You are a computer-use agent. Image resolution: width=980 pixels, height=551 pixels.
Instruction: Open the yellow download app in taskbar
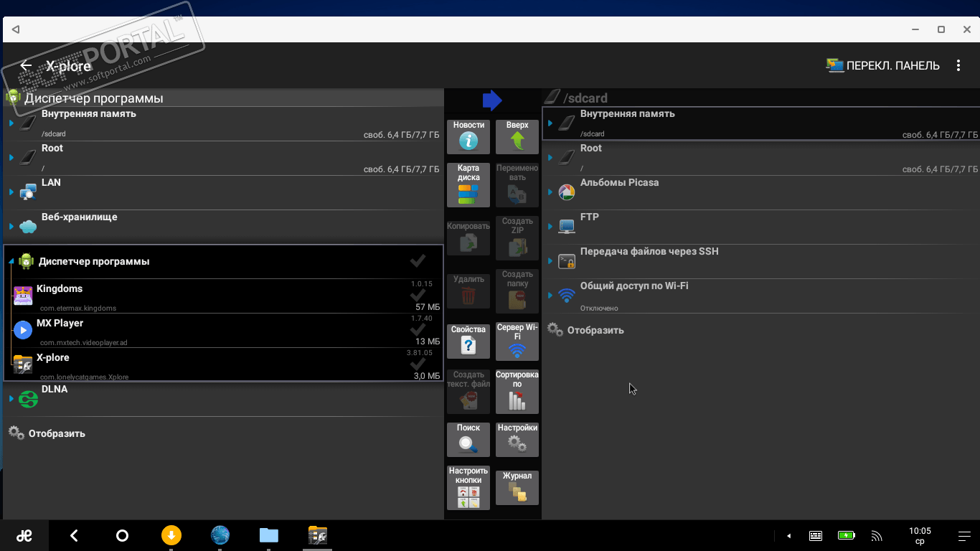171,535
